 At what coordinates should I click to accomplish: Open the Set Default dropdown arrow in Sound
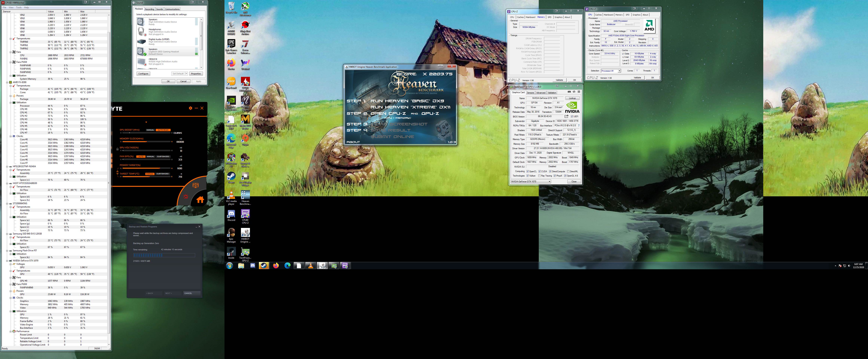(x=186, y=73)
